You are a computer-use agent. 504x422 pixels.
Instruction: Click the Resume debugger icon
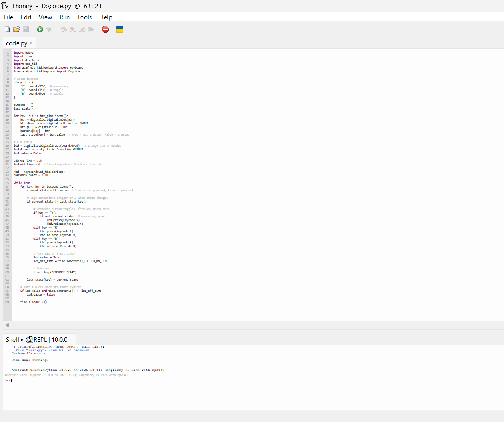pos(91,29)
